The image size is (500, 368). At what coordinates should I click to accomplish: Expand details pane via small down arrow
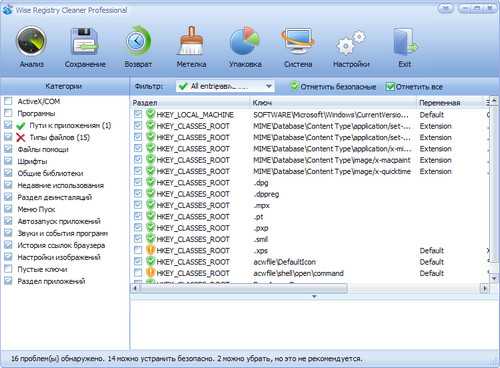click(x=314, y=296)
